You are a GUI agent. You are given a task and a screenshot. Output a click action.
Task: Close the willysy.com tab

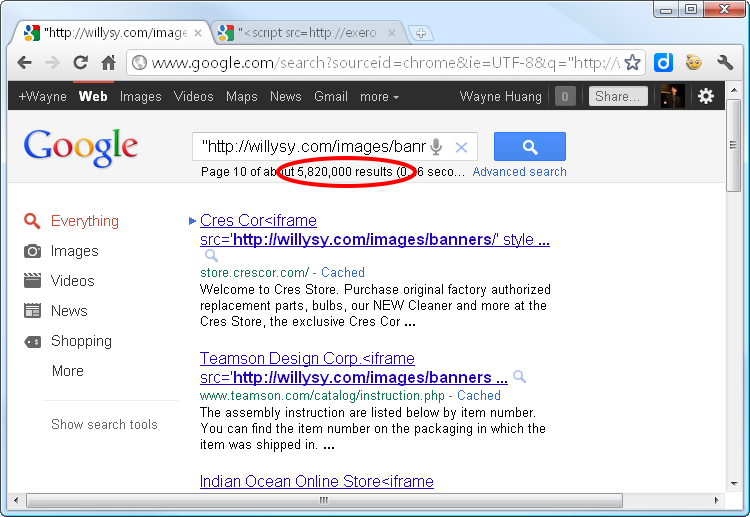coord(198,33)
